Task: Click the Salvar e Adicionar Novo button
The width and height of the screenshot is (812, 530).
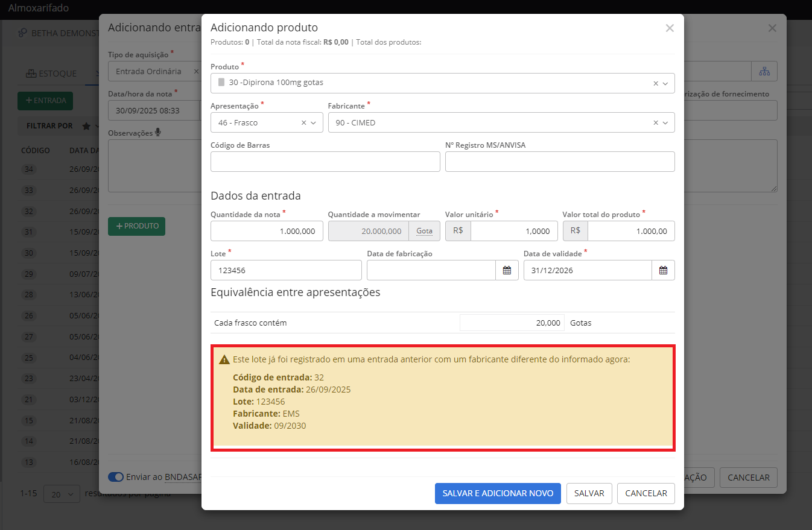Action: pos(498,493)
